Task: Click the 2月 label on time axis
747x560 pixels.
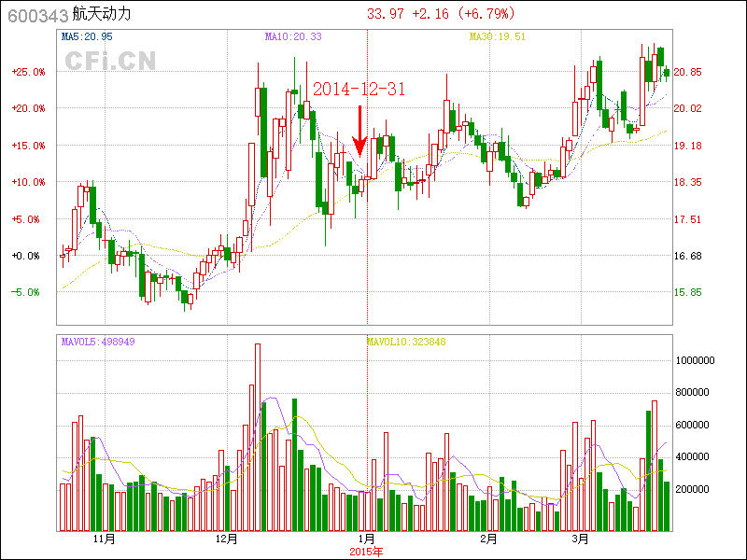Action: tap(488, 539)
